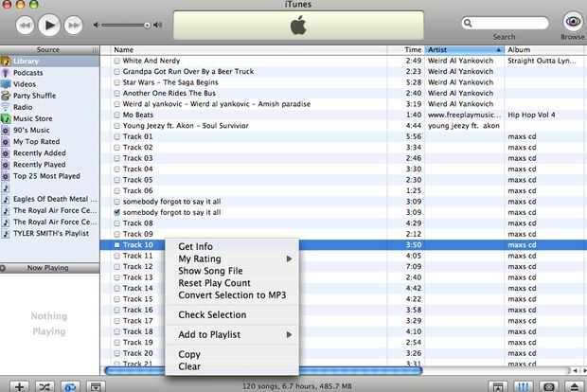
Task: Toggle checkbox for Track 20
Action: click(x=116, y=353)
